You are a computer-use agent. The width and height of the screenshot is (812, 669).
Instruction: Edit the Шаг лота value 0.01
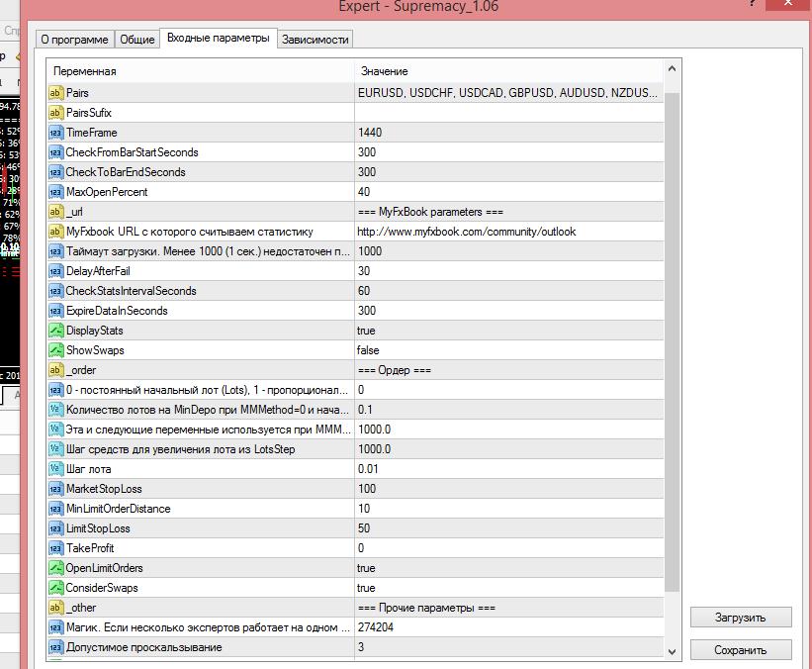509,469
